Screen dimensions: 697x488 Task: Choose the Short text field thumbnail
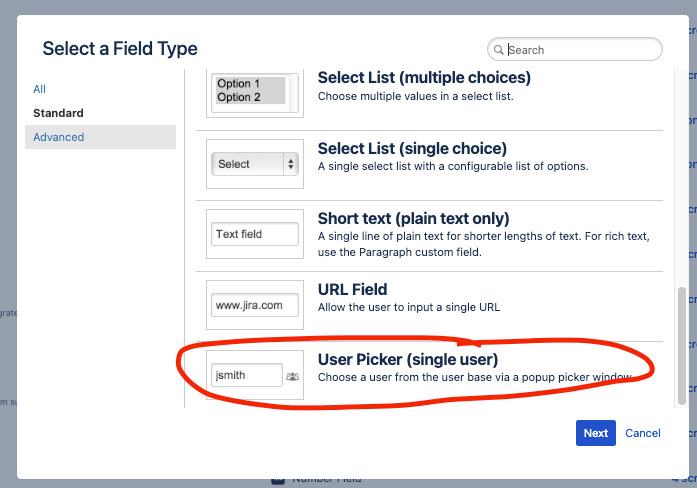pos(255,234)
